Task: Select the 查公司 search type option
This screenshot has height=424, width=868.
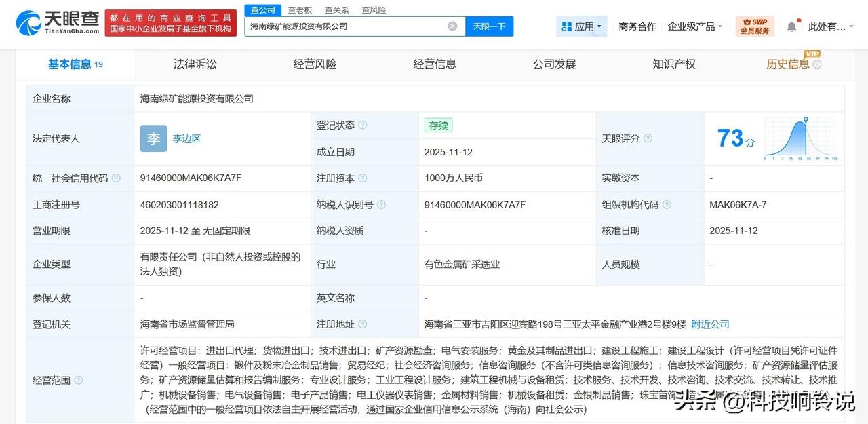Action: 262,9
